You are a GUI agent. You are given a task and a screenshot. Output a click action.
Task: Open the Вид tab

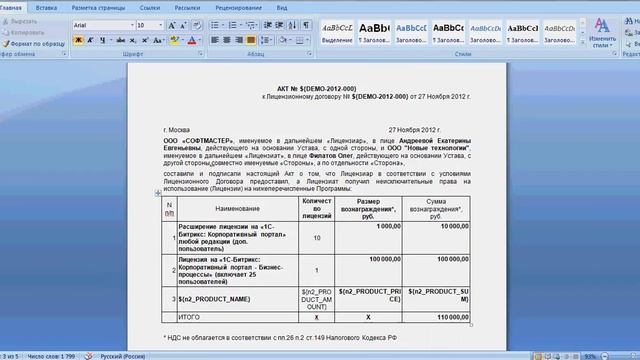point(282,8)
